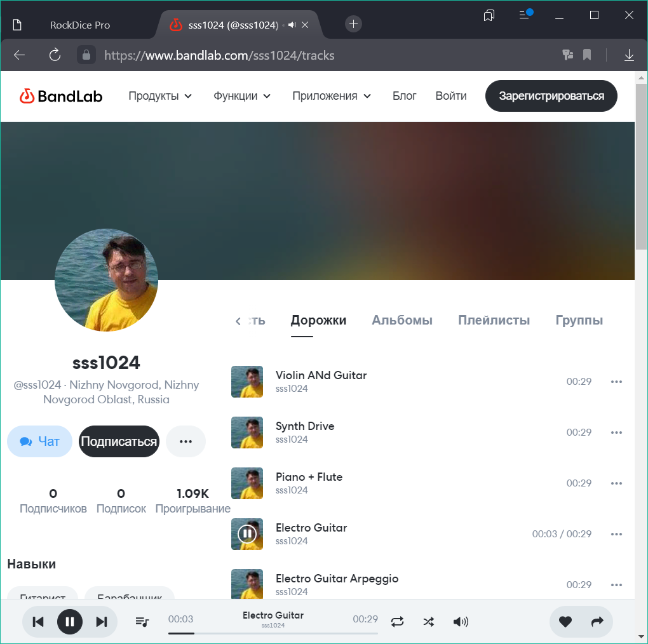Click the Войти login link
The height and width of the screenshot is (644, 648).
(x=451, y=96)
